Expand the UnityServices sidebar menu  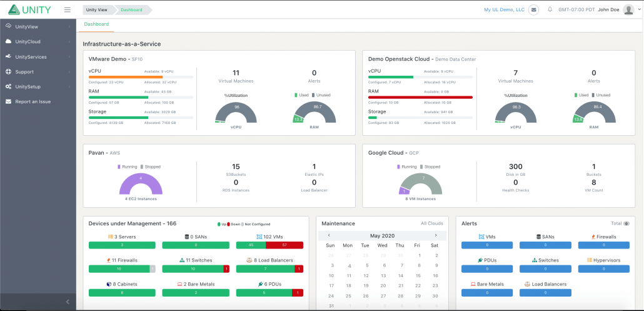coord(69,57)
